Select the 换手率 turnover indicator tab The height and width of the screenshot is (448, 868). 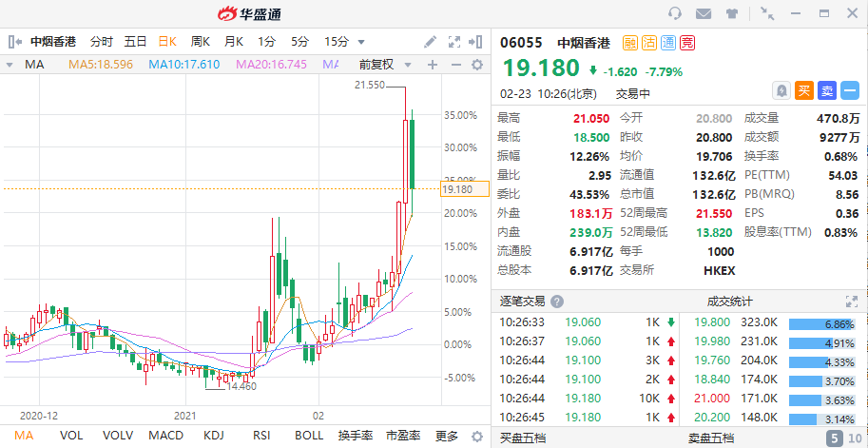356,436
